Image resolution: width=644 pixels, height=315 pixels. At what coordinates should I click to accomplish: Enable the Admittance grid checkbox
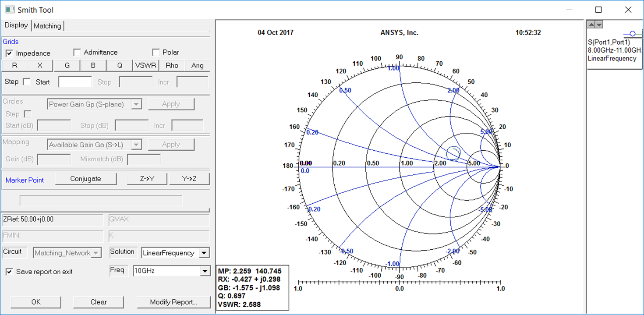[x=78, y=52]
